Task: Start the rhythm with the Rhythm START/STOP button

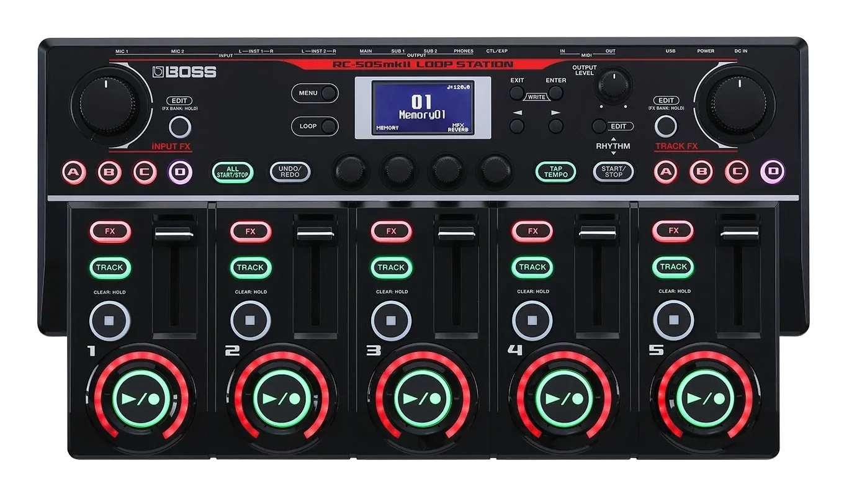Action: [x=613, y=172]
